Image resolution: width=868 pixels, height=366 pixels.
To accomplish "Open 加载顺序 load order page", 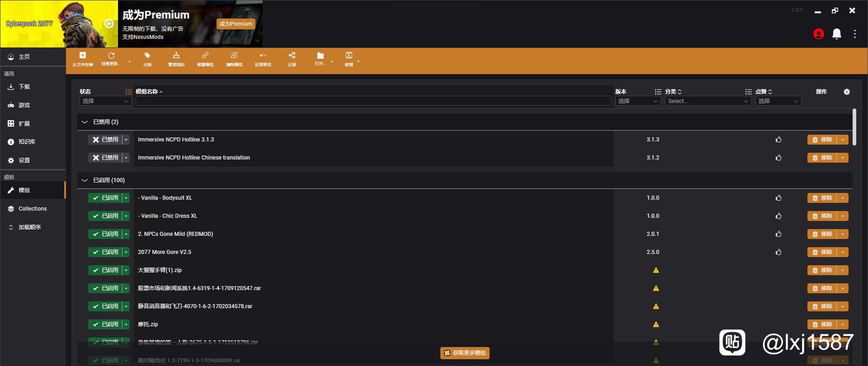I will point(33,227).
